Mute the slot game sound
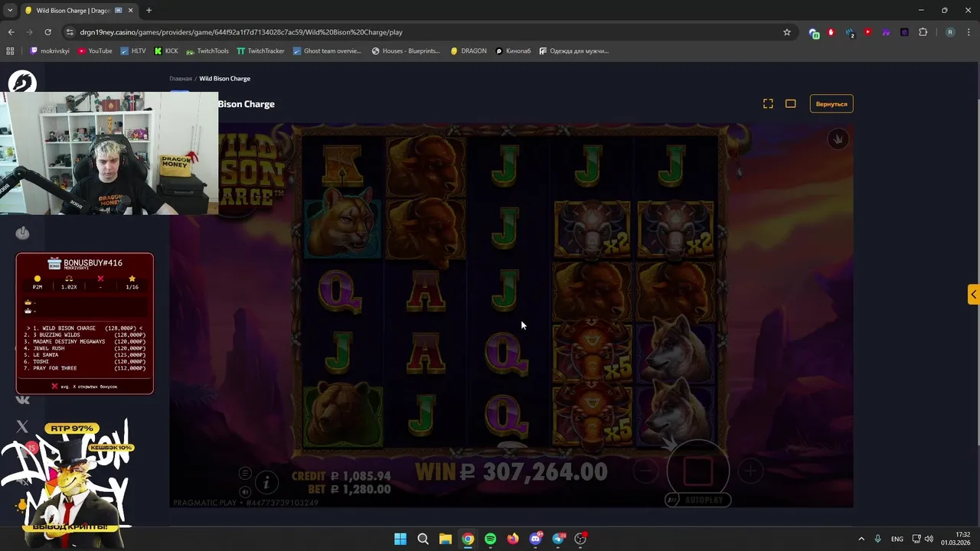980x551 pixels. [245, 491]
